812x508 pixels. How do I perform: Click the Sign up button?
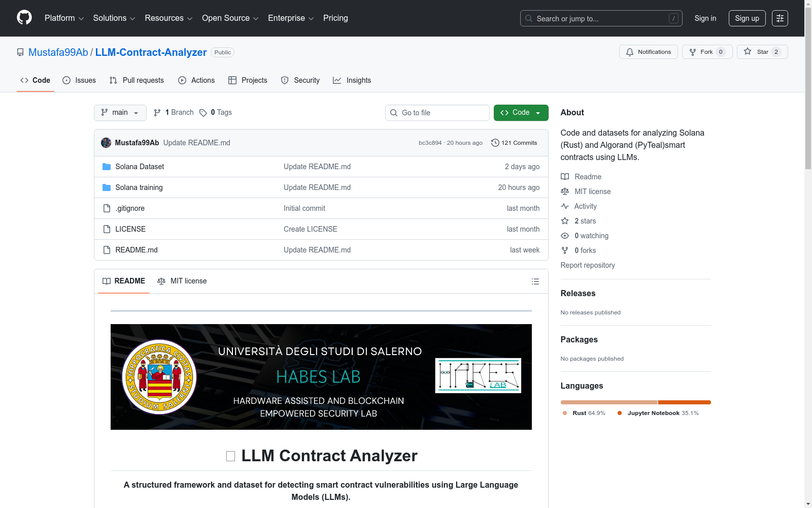click(x=747, y=18)
